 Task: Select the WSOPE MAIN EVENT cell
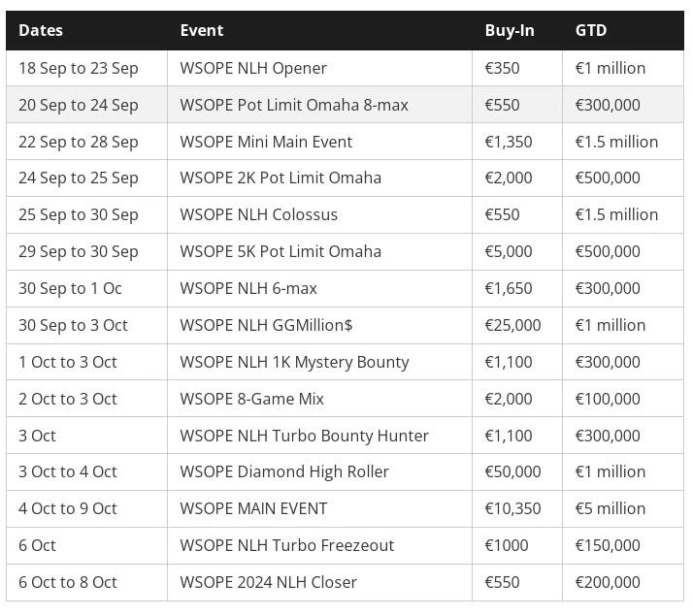click(253, 508)
